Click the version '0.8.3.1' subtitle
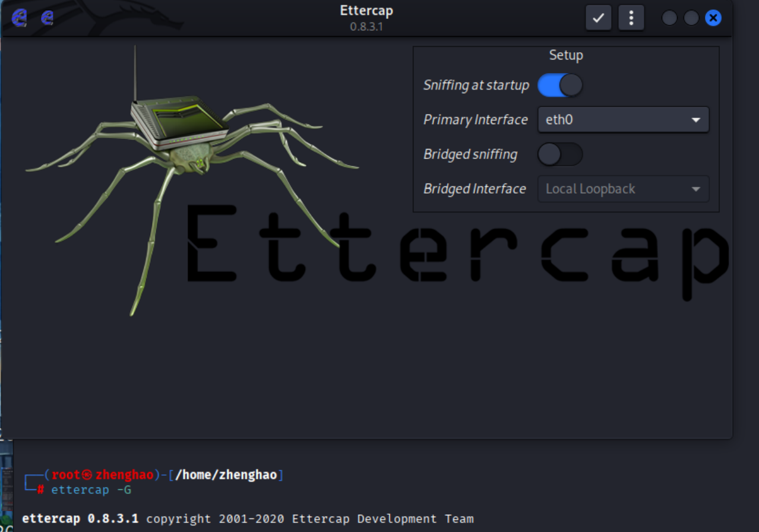Screen dimensions: 759x532 (x=366, y=27)
